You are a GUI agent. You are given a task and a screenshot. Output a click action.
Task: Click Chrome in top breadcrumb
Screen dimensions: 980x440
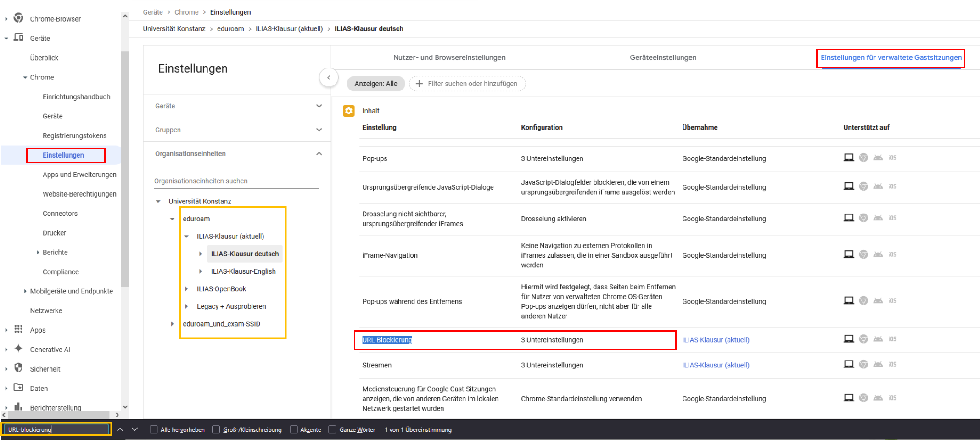tap(186, 12)
